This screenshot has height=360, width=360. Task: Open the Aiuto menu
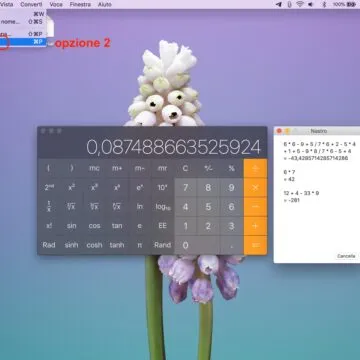[105, 4]
